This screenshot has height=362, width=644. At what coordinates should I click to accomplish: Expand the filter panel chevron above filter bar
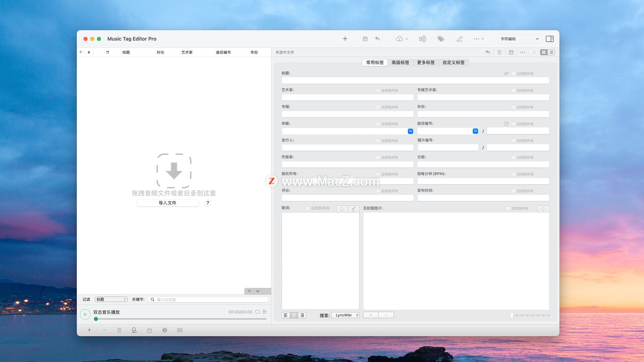(258, 291)
